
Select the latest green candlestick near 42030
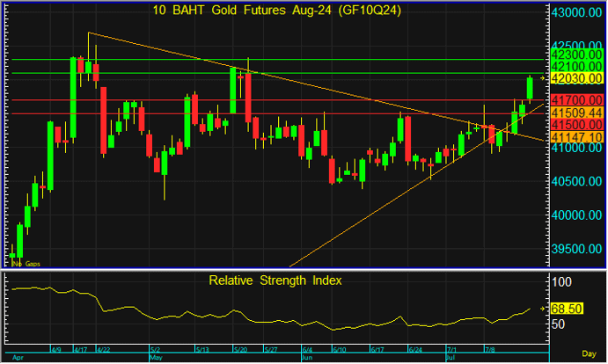pyautogui.click(x=531, y=88)
